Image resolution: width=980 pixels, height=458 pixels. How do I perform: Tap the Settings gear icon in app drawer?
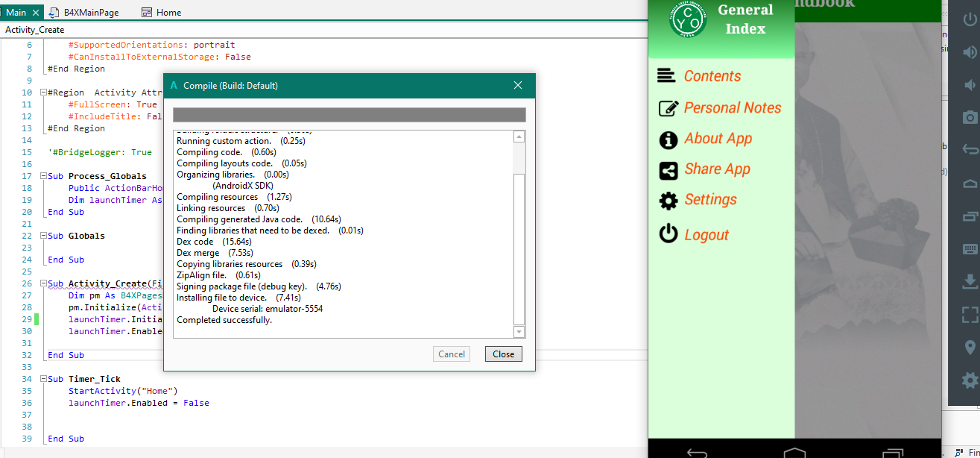coord(668,201)
